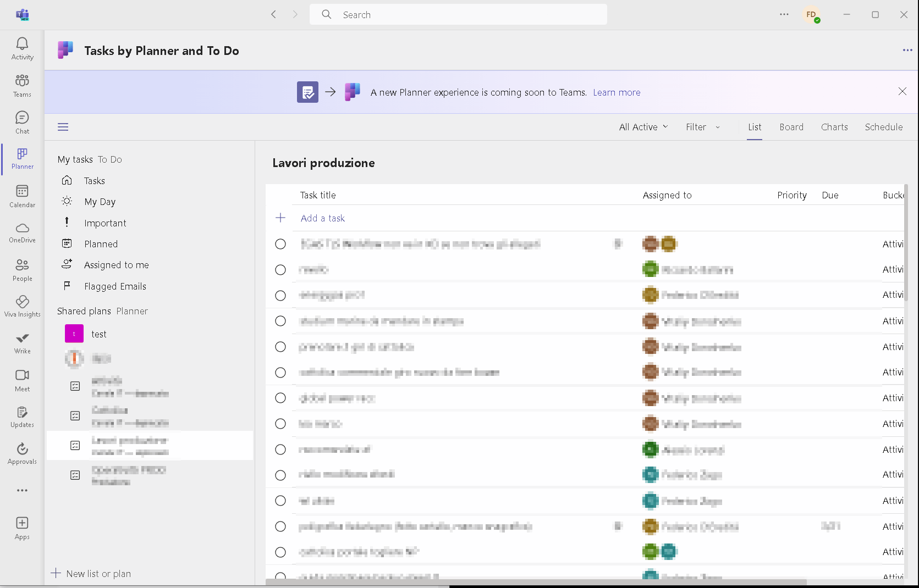Open the Wrike app icon
The image size is (919, 588).
(22, 343)
